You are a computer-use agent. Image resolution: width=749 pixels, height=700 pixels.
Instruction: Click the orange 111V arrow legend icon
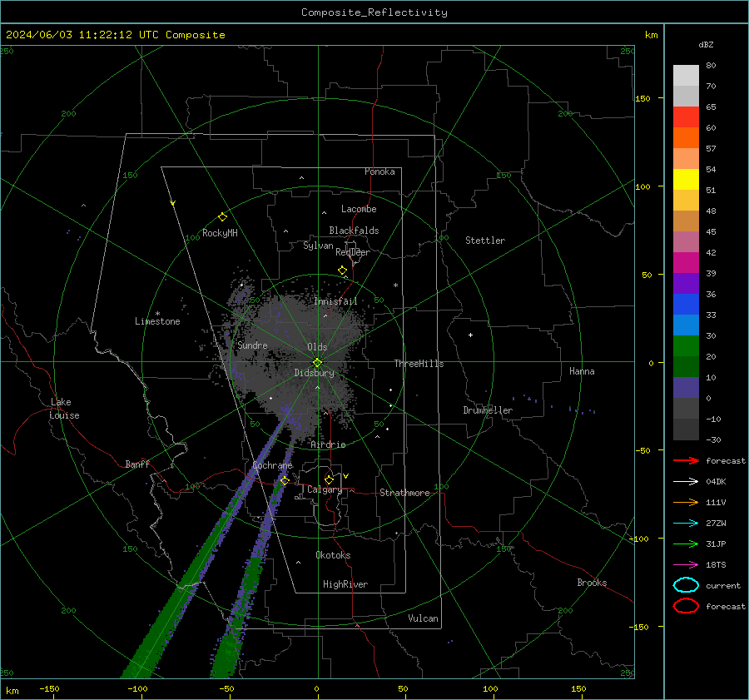click(686, 502)
